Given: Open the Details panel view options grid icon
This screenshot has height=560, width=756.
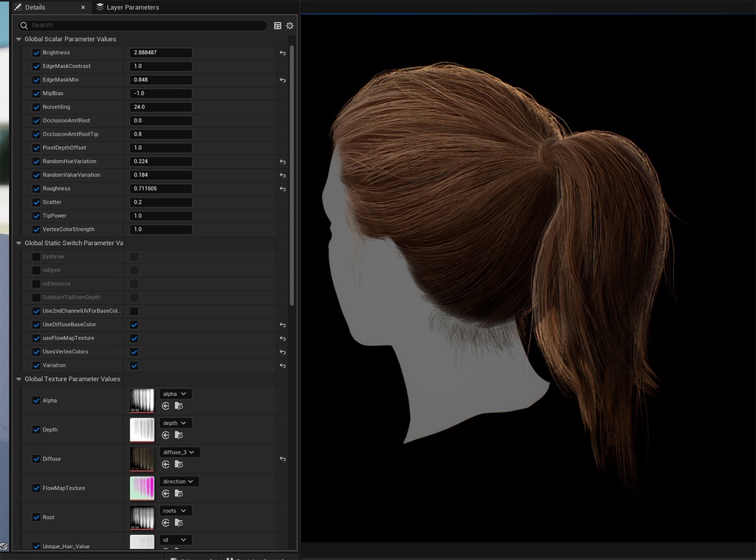Looking at the screenshot, I should [x=278, y=25].
